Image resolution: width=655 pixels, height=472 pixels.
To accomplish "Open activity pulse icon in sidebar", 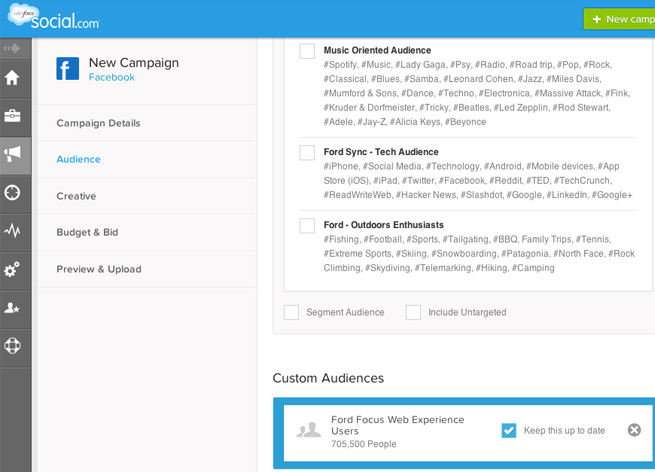I will click(x=12, y=231).
